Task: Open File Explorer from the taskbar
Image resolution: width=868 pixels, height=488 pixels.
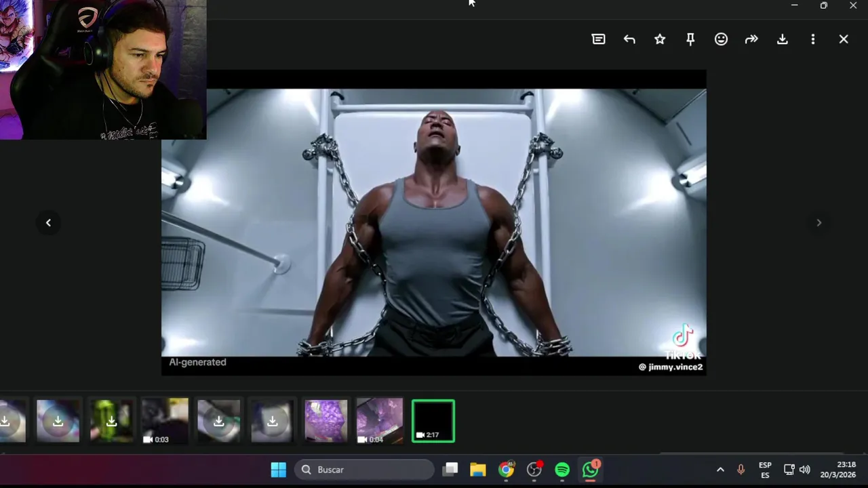Action: pos(478,470)
